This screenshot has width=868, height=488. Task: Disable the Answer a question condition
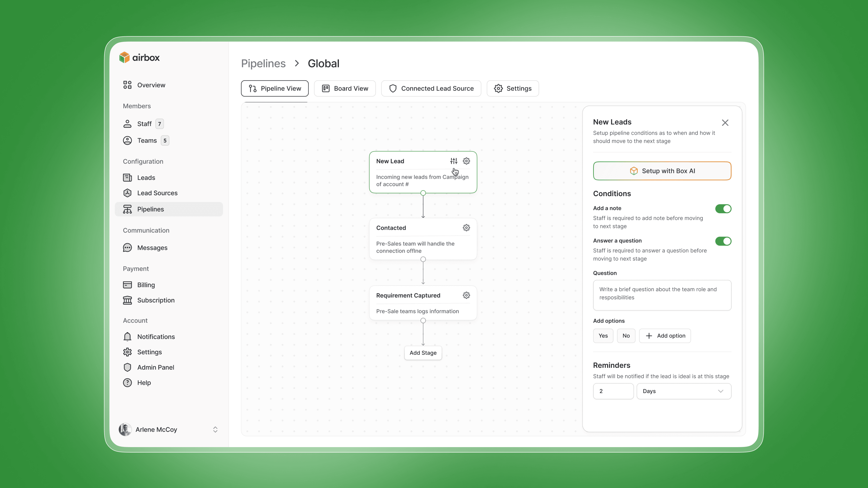click(x=723, y=241)
